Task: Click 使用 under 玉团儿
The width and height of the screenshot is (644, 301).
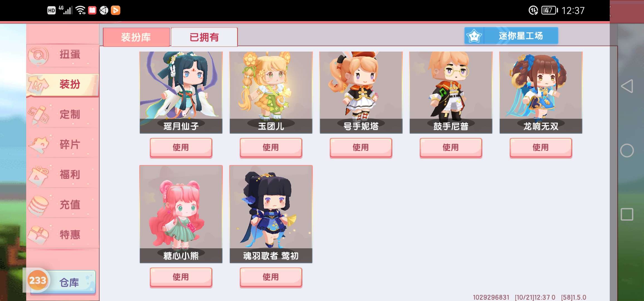Action: [x=271, y=147]
